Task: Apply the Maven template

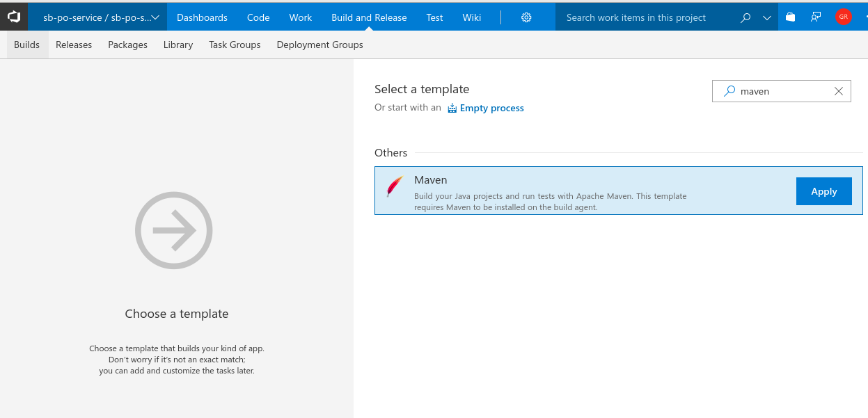Action: 824,191
